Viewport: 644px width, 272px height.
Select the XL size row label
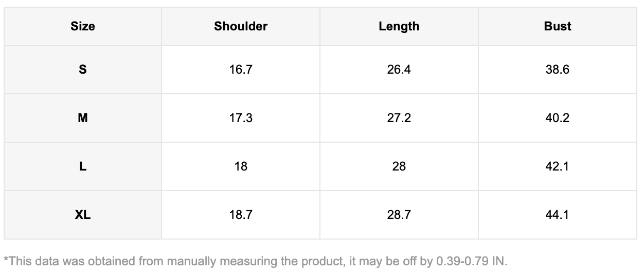click(x=83, y=215)
